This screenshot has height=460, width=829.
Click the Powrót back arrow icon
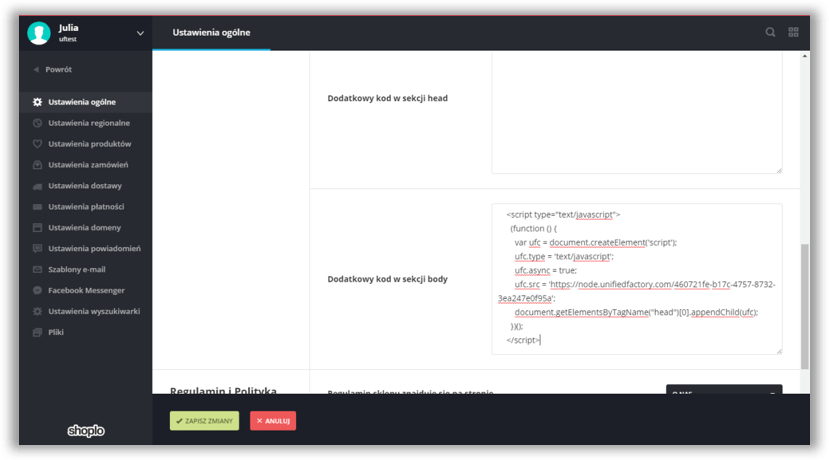(x=36, y=69)
